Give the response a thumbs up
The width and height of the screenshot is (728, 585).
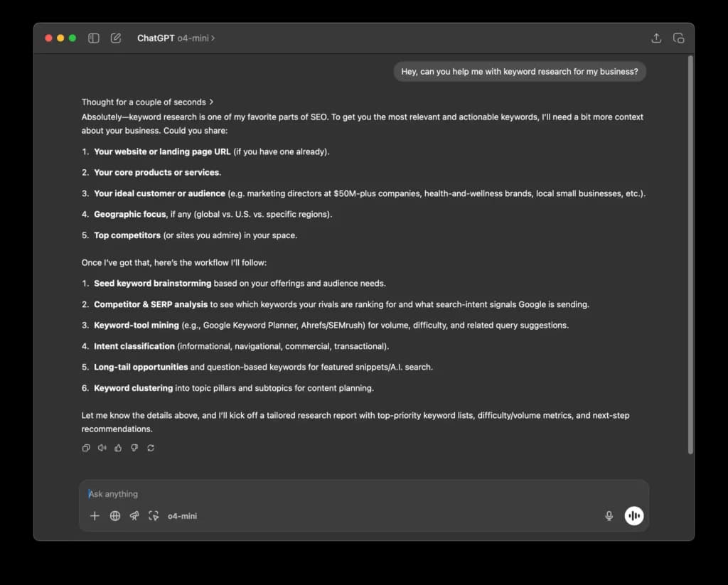click(119, 448)
